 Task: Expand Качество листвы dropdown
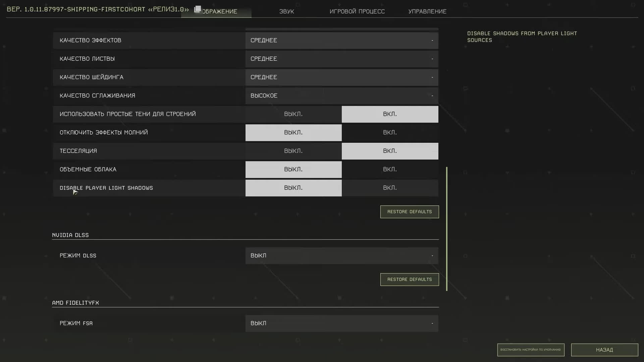pos(341,59)
